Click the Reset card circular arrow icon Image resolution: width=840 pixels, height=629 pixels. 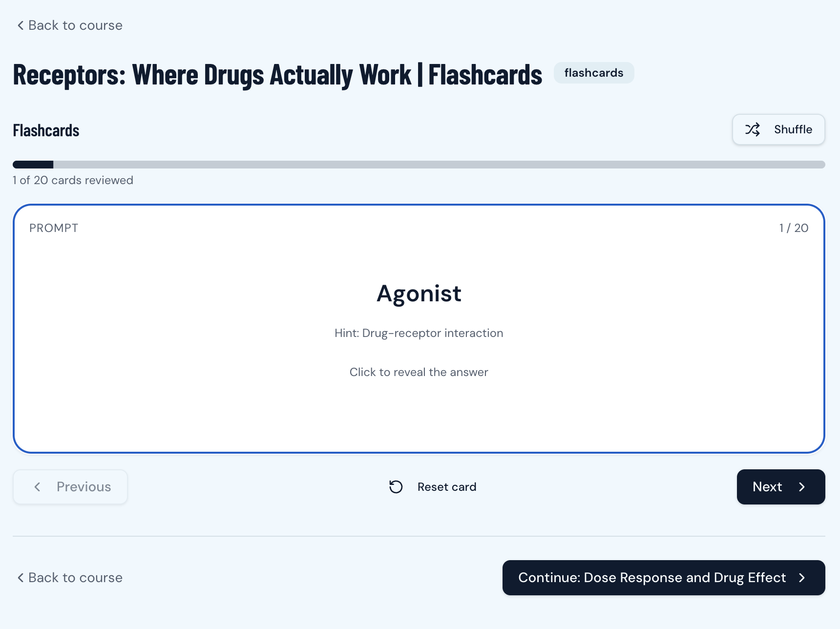click(396, 487)
